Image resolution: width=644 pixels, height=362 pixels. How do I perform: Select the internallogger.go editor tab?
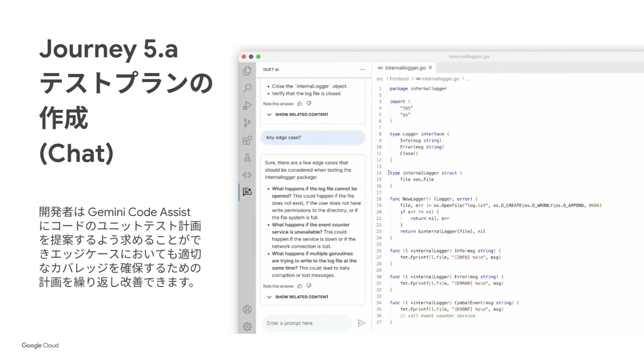(x=406, y=68)
